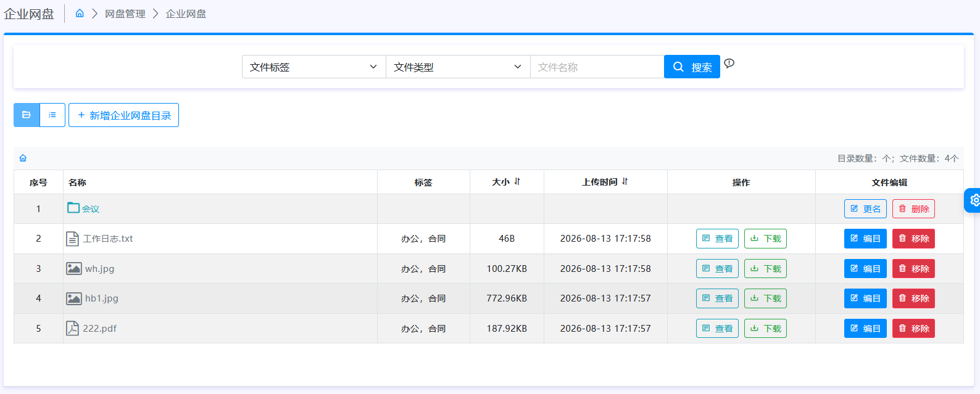
Task: Select size value 100.27KB
Action: click(x=507, y=269)
